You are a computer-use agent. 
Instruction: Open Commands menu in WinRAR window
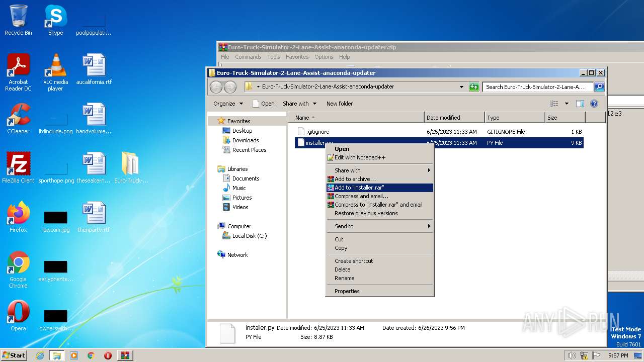pyautogui.click(x=248, y=57)
